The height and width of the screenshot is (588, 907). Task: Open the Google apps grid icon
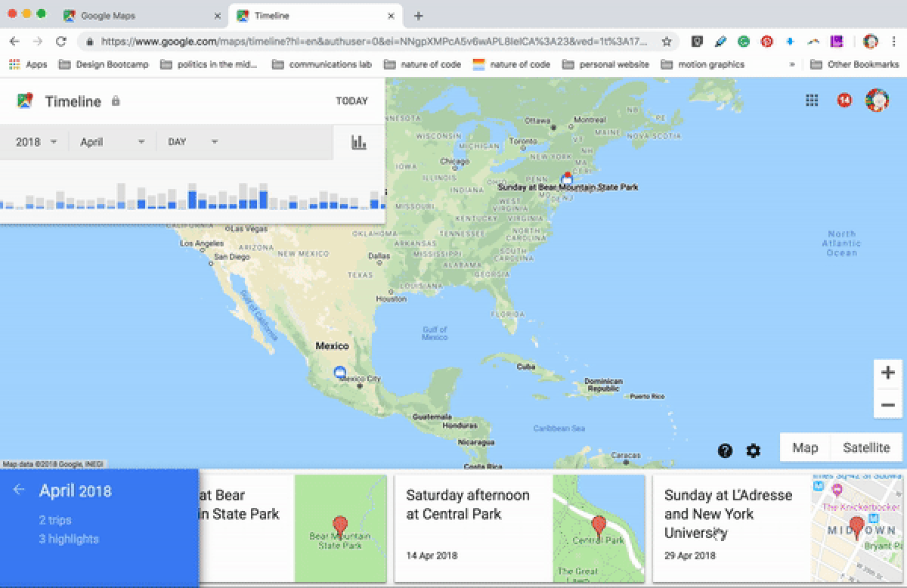point(812,100)
